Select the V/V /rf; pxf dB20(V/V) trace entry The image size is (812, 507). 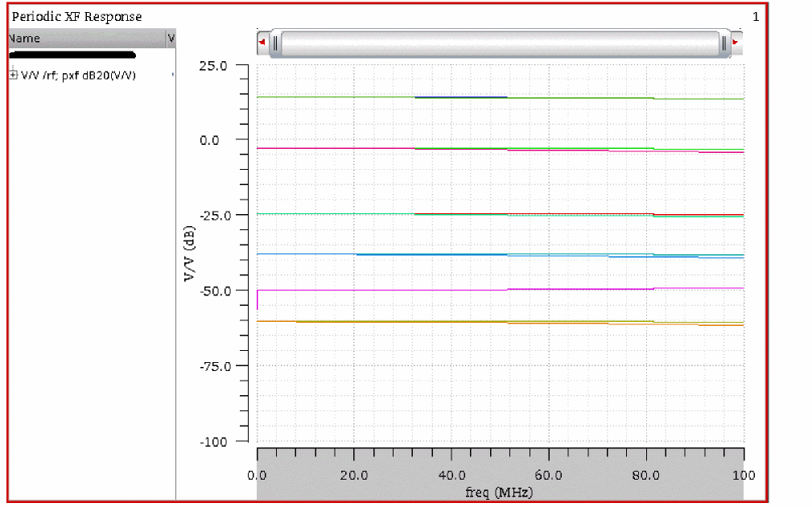tap(78, 75)
